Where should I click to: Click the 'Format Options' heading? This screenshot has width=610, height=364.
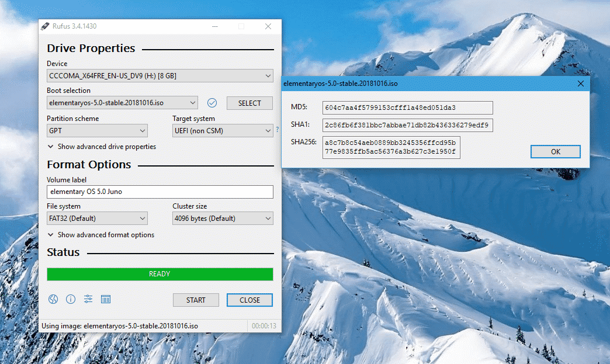click(89, 165)
